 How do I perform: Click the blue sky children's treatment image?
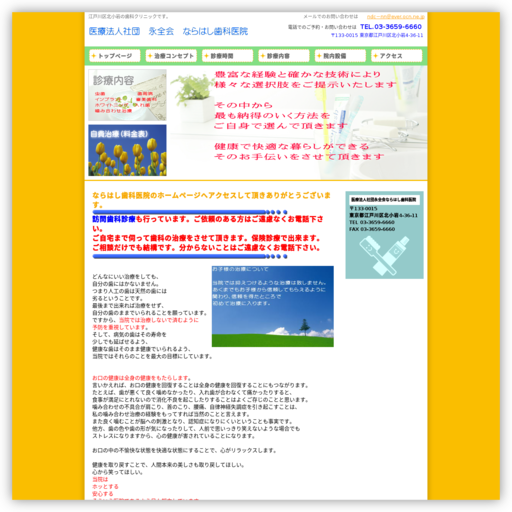(x=273, y=306)
